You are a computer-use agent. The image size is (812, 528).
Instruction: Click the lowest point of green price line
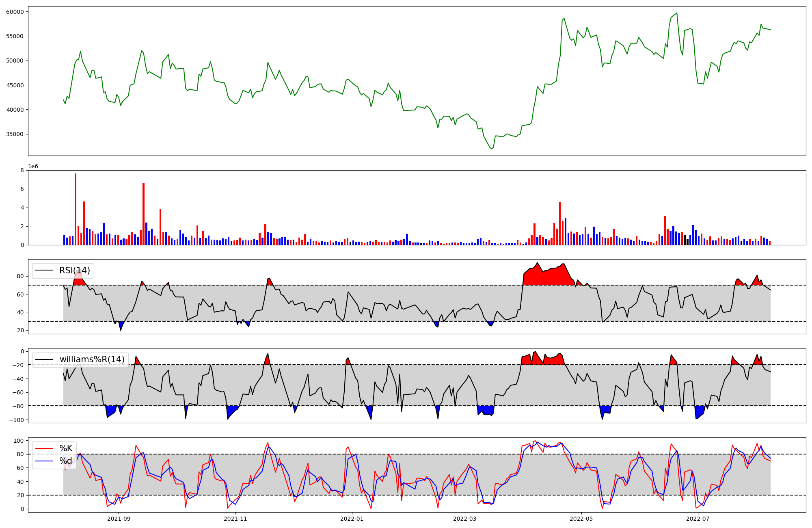tap(491, 148)
